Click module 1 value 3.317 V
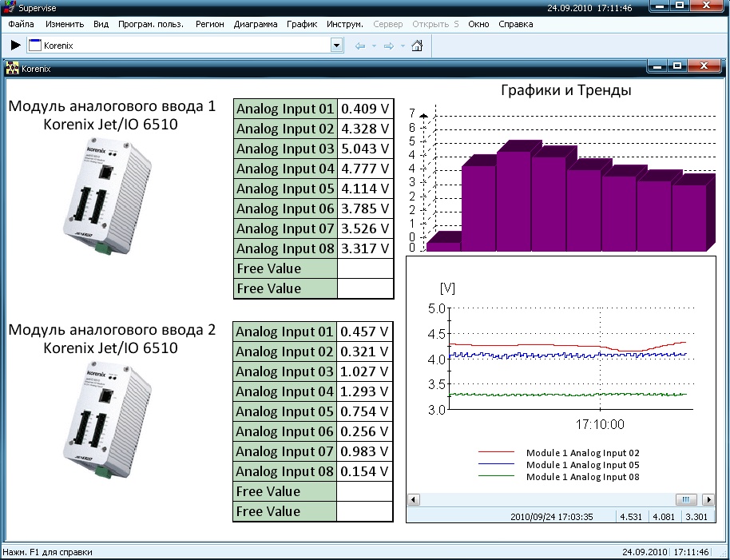Screen dimensions: 730x560 [365, 249]
